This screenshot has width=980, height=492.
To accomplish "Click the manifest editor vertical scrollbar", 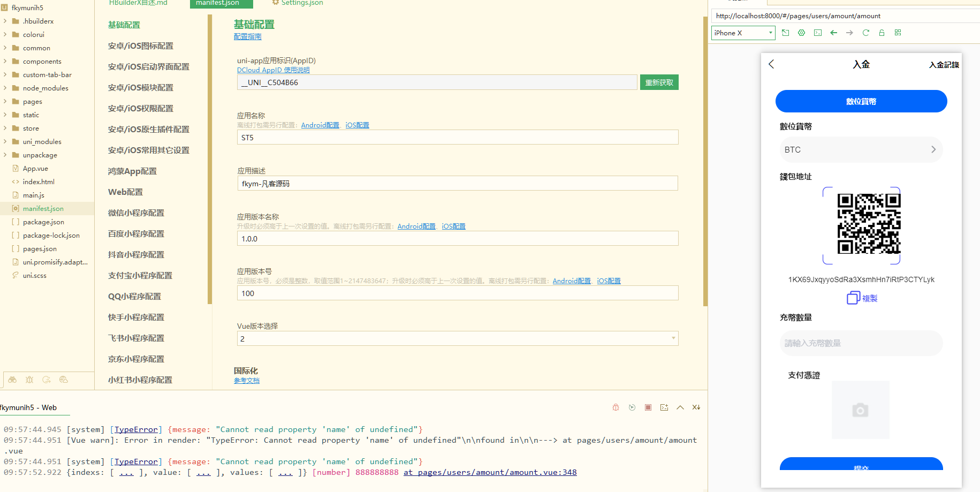I will pos(705,161).
